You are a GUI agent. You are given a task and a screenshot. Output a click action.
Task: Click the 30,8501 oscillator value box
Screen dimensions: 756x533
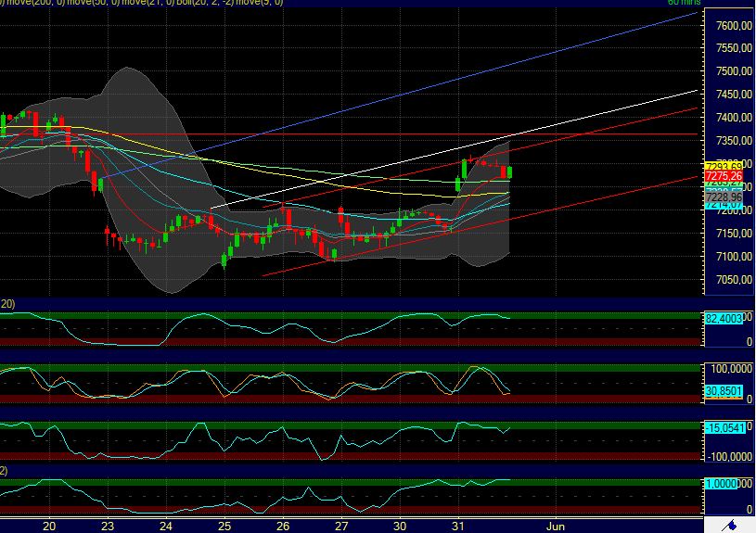tap(724, 391)
